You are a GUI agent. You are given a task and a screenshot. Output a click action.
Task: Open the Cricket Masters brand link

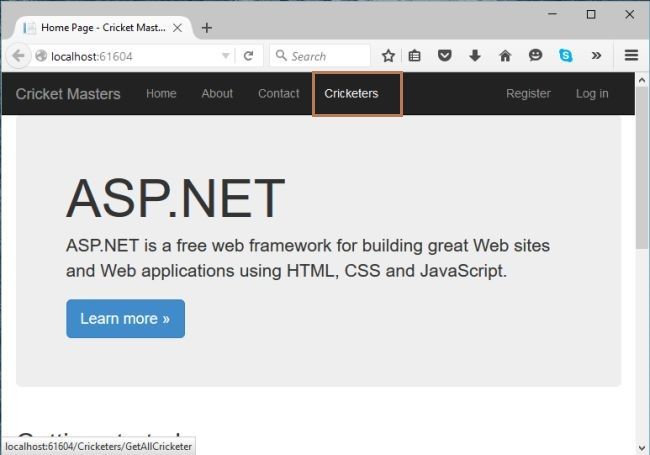68,94
